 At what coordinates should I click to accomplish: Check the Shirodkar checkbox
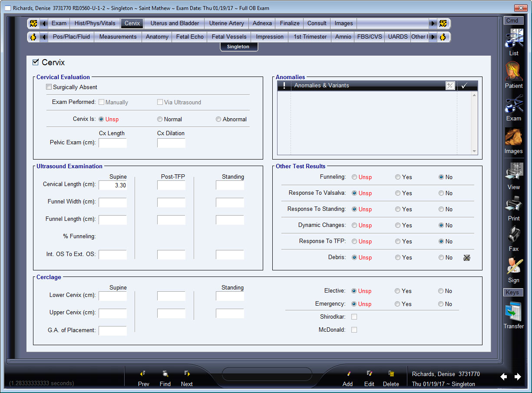pyautogui.click(x=354, y=316)
